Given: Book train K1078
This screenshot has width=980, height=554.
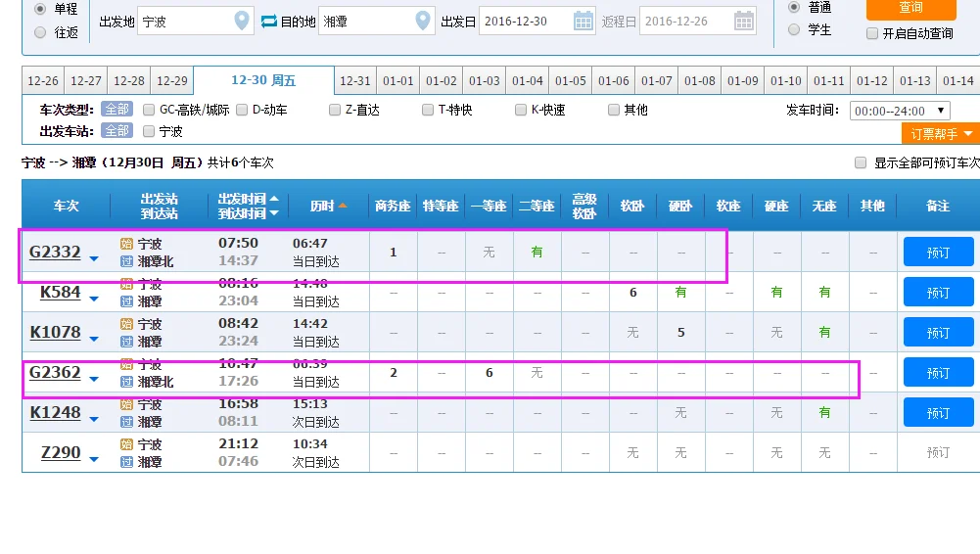Looking at the screenshot, I should point(938,332).
